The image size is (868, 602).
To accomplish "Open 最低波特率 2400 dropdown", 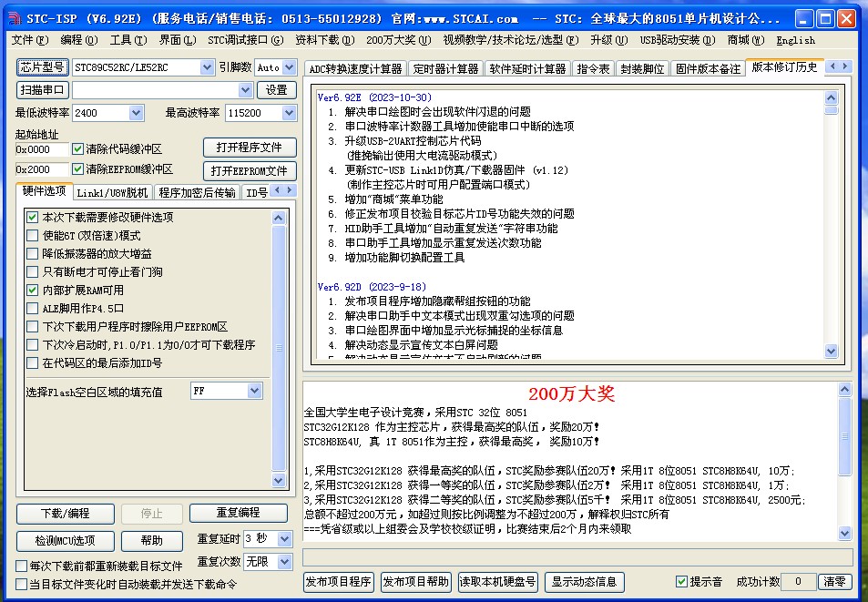I will (x=137, y=113).
